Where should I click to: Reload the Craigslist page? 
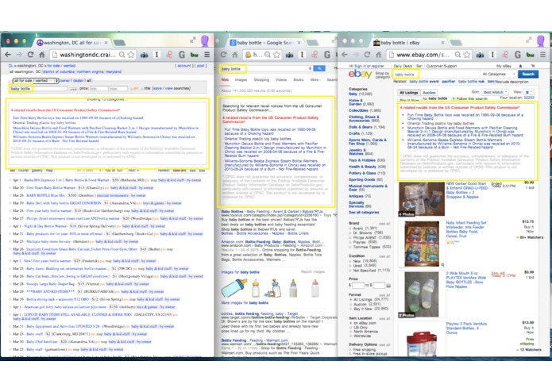click(x=31, y=55)
